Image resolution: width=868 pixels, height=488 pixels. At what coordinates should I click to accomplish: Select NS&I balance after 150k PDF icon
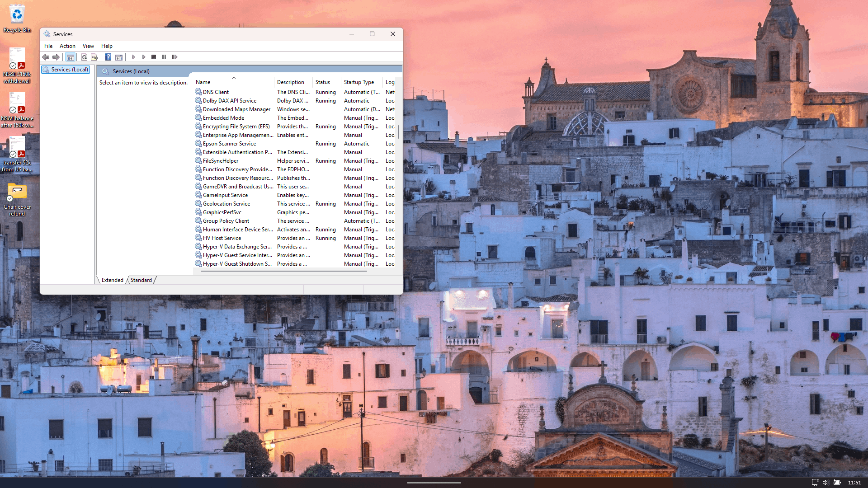click(x=17, y=110)
